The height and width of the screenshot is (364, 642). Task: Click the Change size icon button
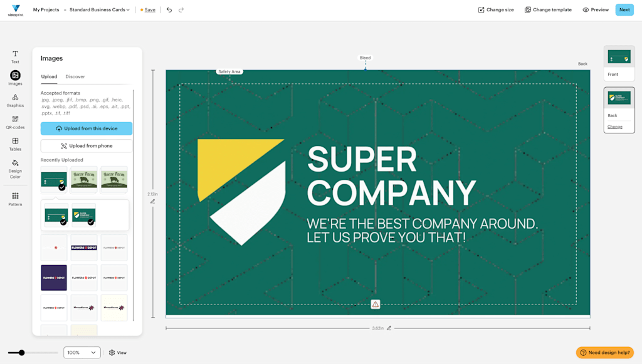click(x=496, y=10)
